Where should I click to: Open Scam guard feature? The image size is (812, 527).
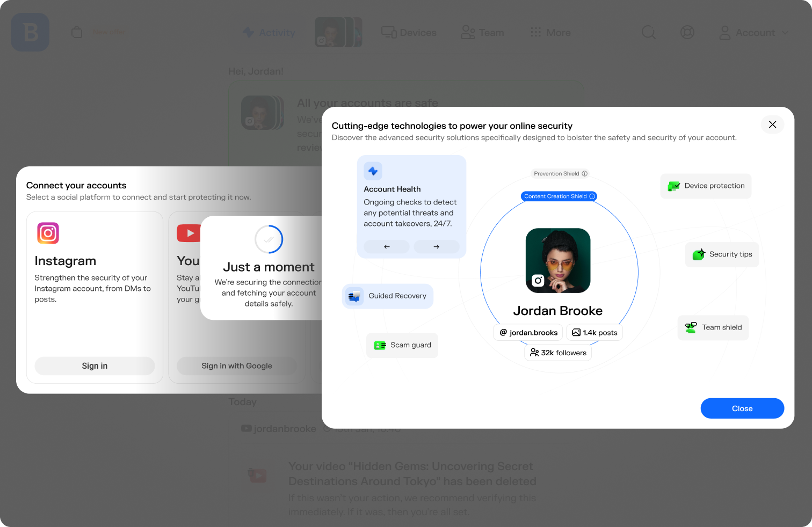click(x=402, y=345)
